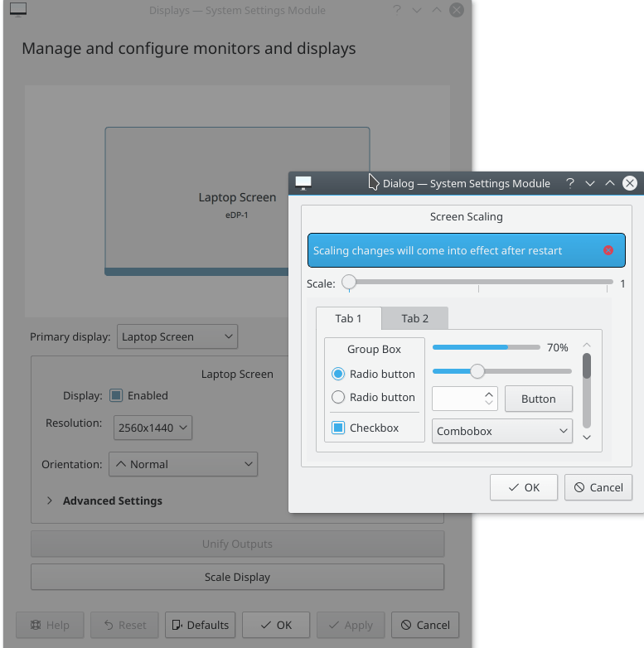Close the Dialog System Settings Module window
Image resolution: width=644 pixels, height=648 pixels.
click(x=630, y=183)
